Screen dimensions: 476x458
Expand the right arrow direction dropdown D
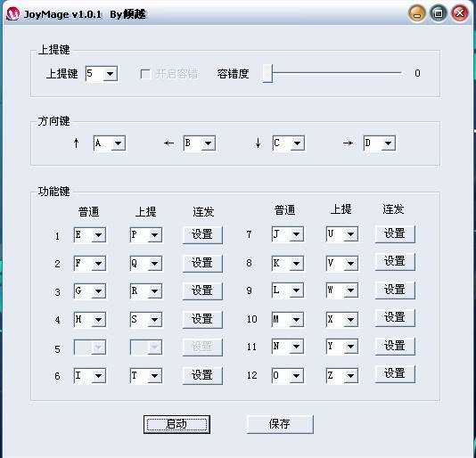pos(380,143)
